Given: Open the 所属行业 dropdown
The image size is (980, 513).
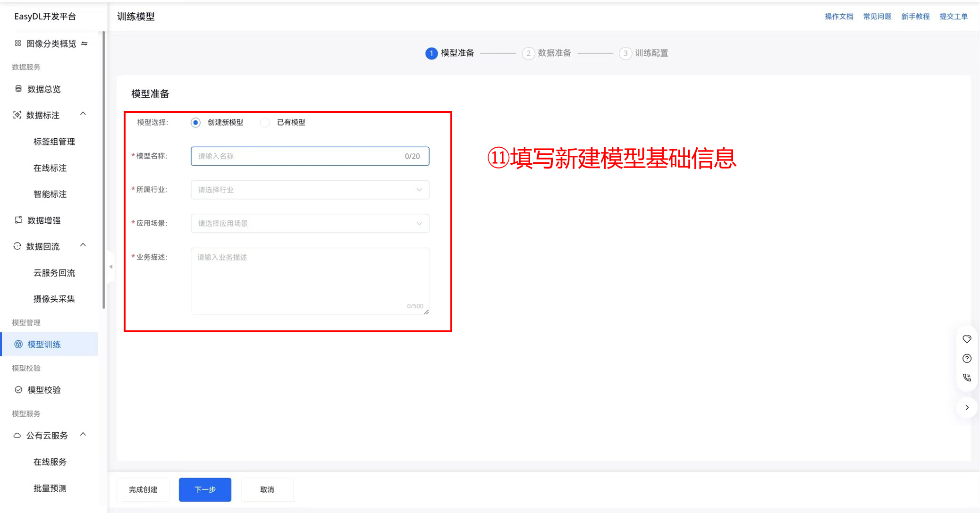Looking at the screenshot, I should click(x=310, y=190).
